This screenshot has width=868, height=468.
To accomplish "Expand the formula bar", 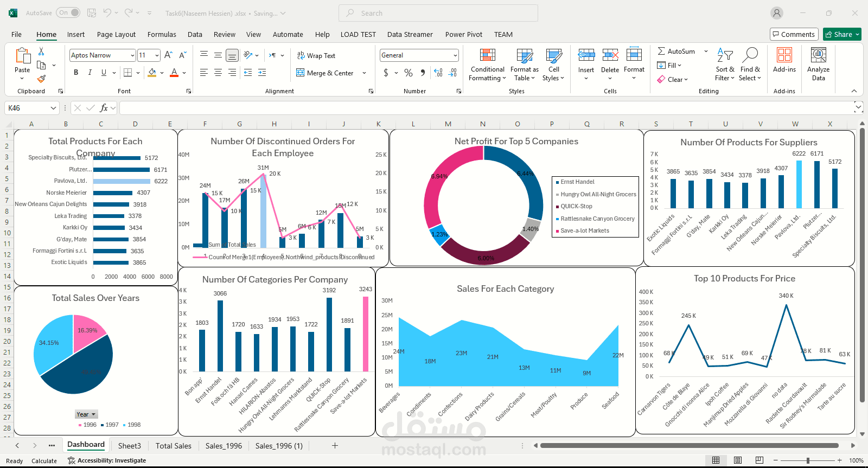I will (x=858, y=108).
